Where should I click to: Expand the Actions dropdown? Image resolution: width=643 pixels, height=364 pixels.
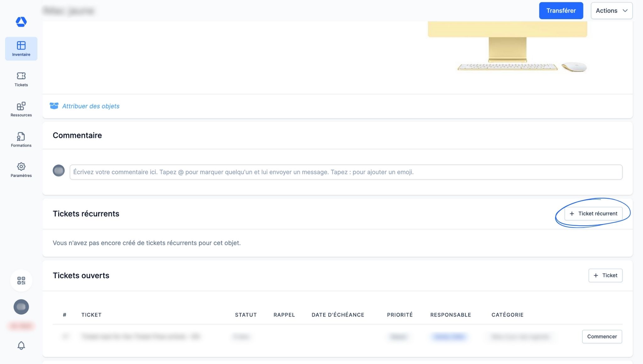pyautogui.click(x=611, y=11)
